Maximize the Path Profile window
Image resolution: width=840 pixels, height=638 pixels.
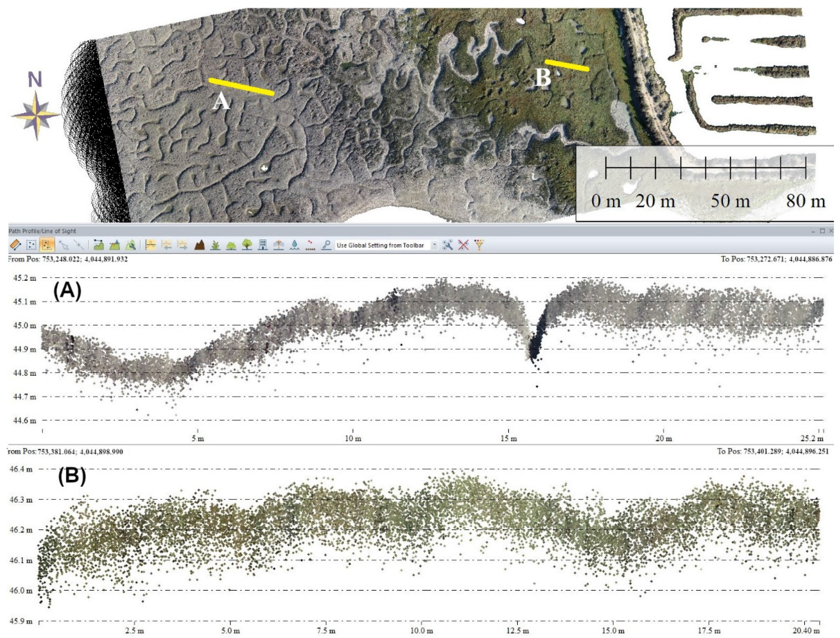[823, 231]
